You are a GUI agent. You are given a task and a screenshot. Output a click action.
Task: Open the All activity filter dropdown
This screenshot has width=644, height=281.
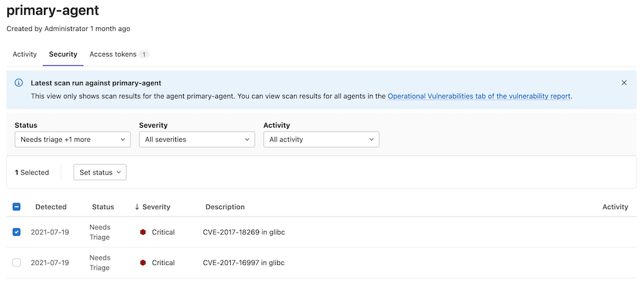pyautogui.click(x=321, y=139)
